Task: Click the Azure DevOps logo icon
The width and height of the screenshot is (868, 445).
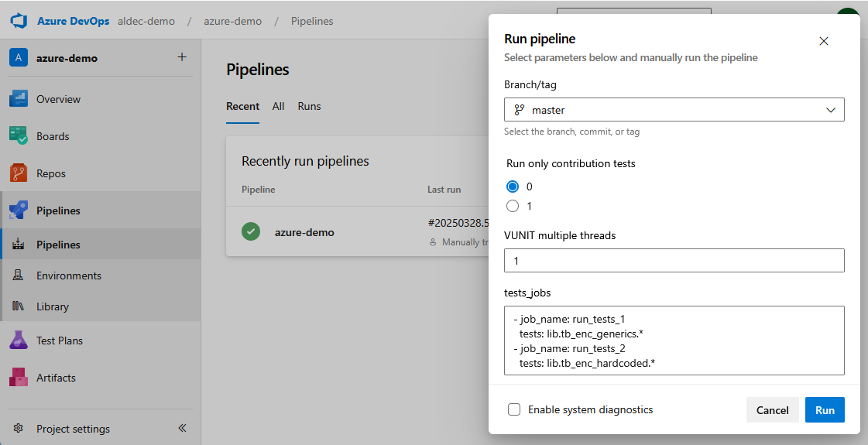Action: click(x=19, y=21)
